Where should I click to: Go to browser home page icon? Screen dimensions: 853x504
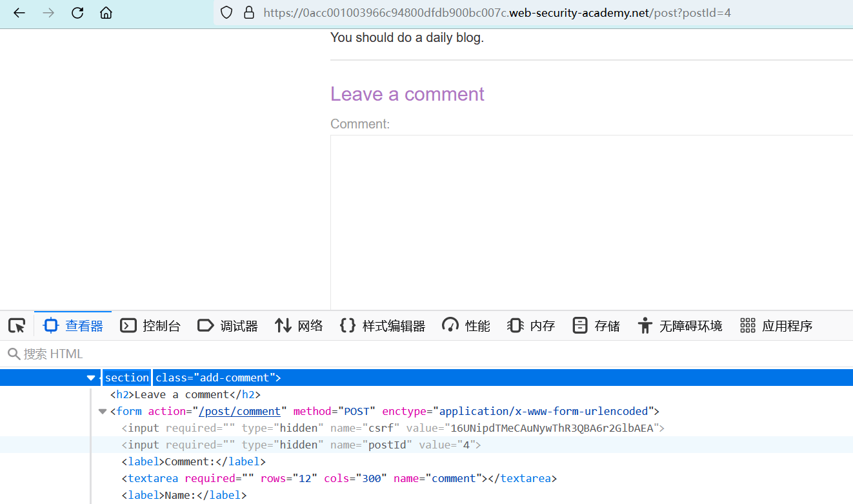106,13
